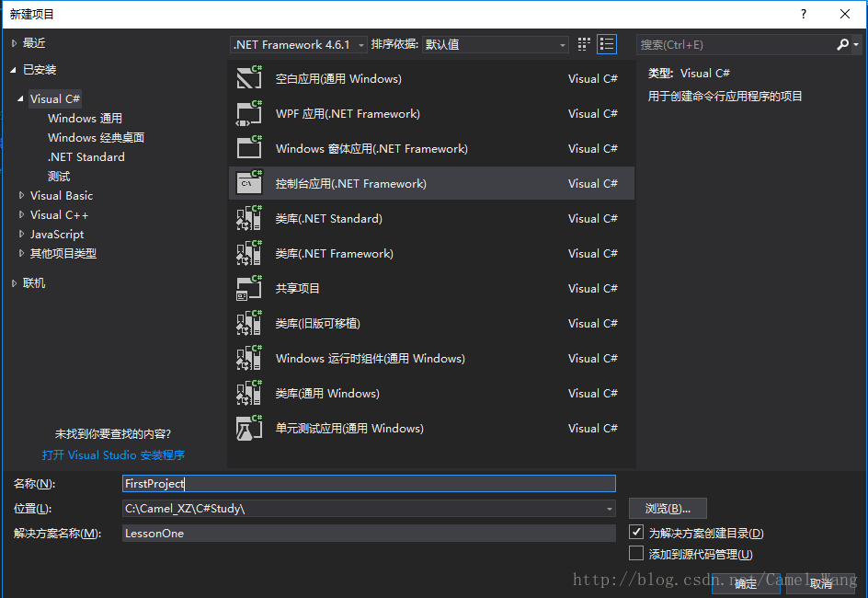The image size is (868, 598).
Task: Open the 排序依据 默认值 sort dropdown
Action: click(496, 44)
